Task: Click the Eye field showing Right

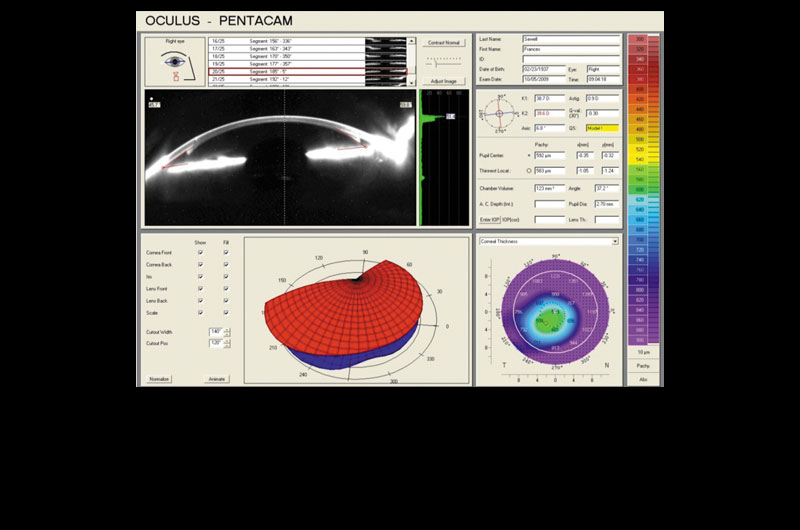Action: (603, 69)
